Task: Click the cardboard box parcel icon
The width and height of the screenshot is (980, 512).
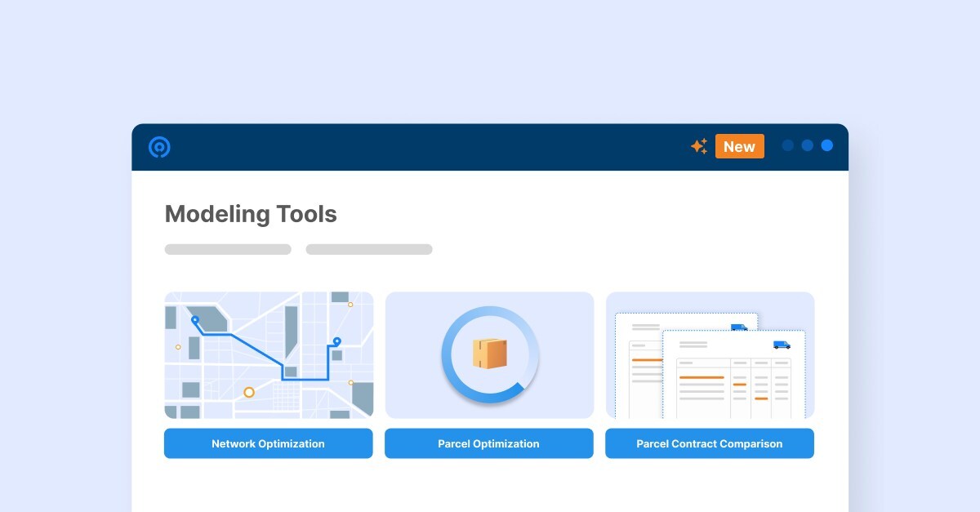Action: pyautogui.click(x=489, y=354)
